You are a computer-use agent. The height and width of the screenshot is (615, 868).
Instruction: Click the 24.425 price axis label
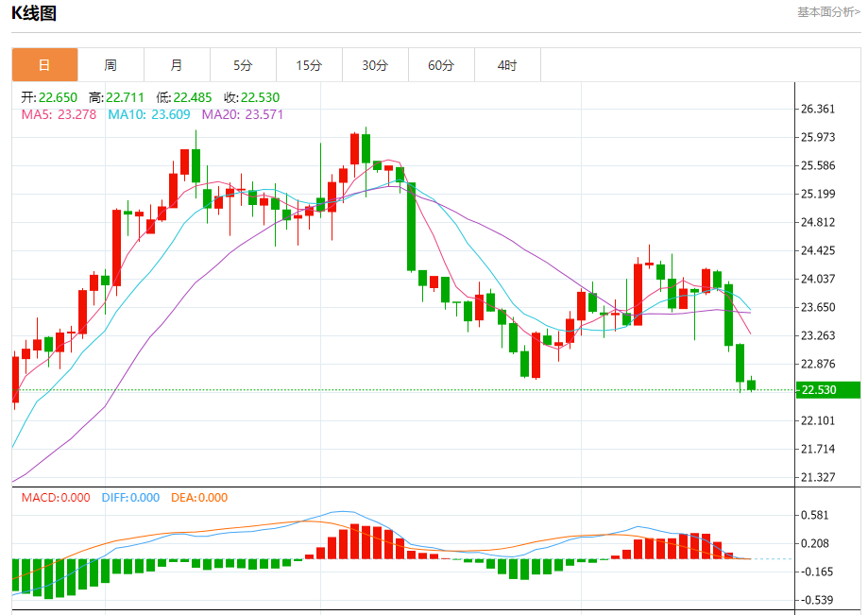click(x=818, y=250)
